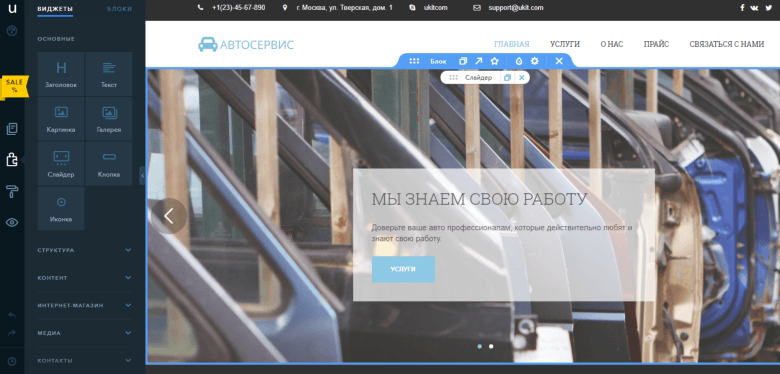Switch to the Блоки tab
The height and width of the screenshot is (374, 780).
pos(120,9)
